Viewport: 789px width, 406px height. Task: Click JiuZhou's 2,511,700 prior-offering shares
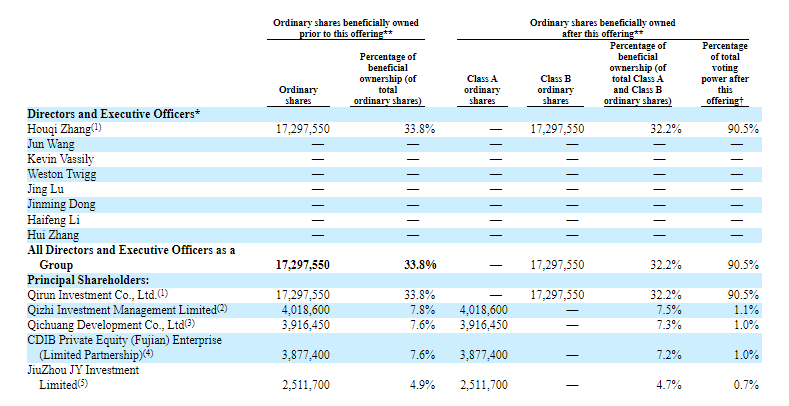tap(306, 385)
